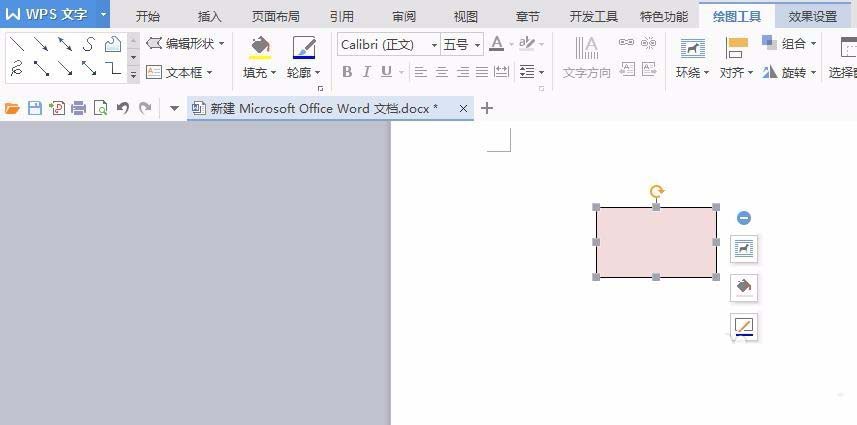Click the fill paint bucket icon

[260, 48]
